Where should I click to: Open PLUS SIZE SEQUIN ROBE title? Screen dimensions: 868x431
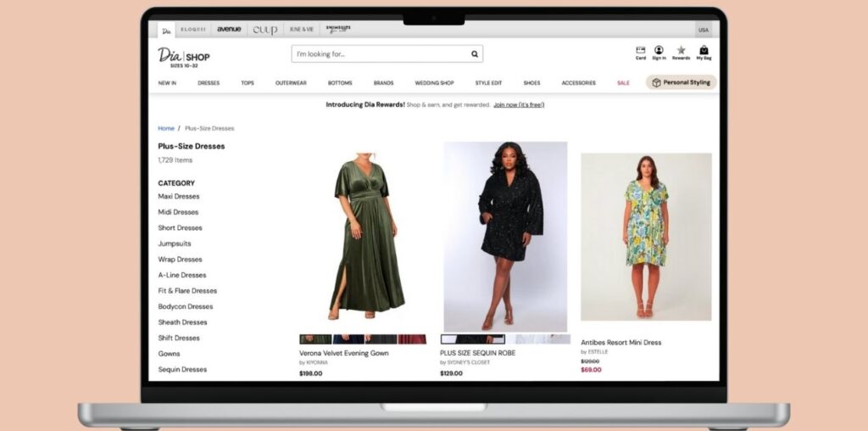478,353
